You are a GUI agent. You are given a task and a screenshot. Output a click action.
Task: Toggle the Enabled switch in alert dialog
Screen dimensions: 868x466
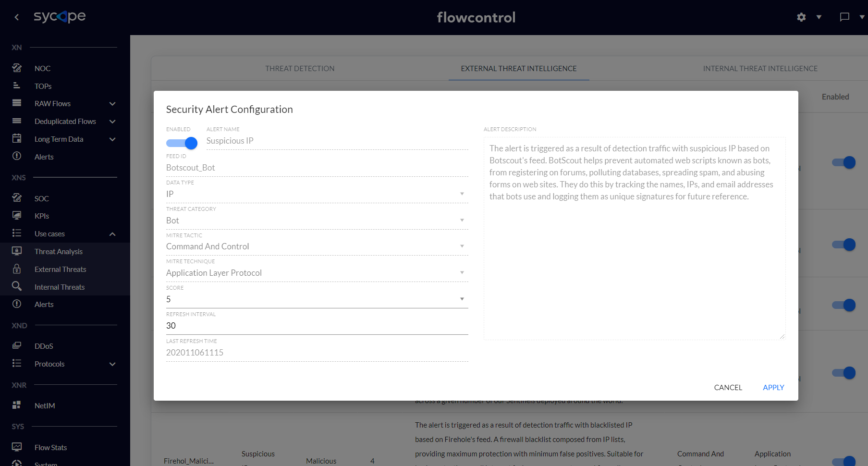coord(182,143)
